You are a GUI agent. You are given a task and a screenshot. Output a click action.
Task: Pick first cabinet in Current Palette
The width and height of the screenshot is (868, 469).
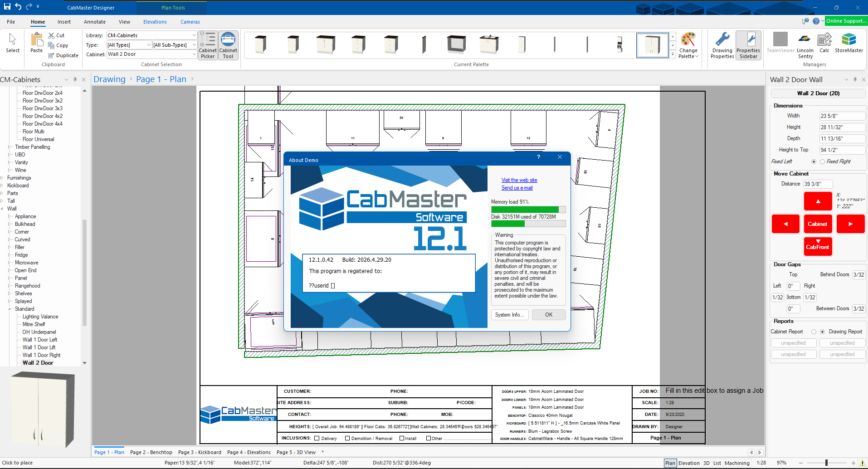(x=260, y=45)
